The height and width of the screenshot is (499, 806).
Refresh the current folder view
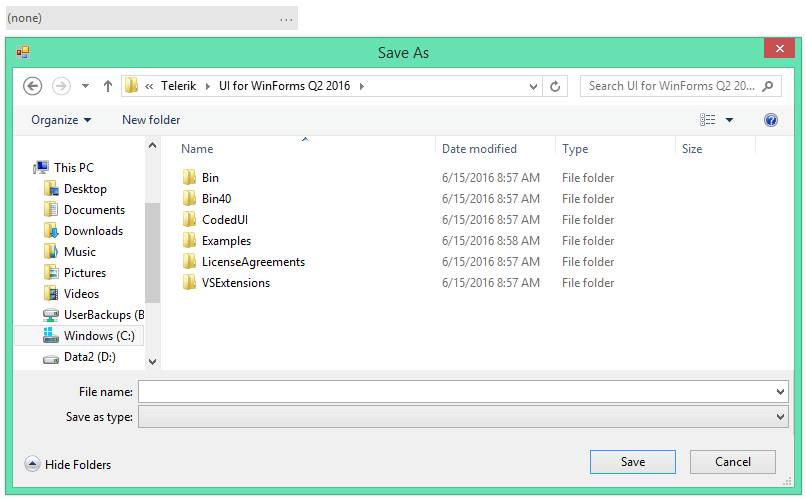555,86
